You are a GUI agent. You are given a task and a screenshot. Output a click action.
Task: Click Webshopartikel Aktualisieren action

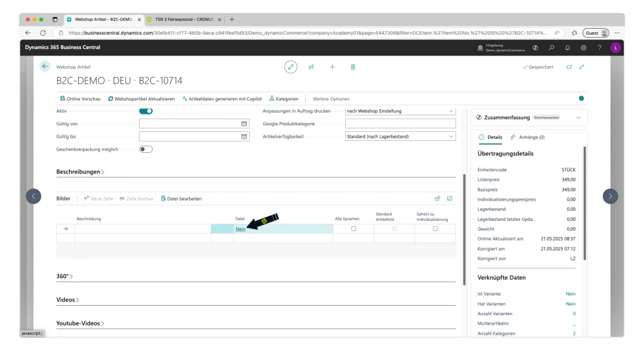[141, 99]
